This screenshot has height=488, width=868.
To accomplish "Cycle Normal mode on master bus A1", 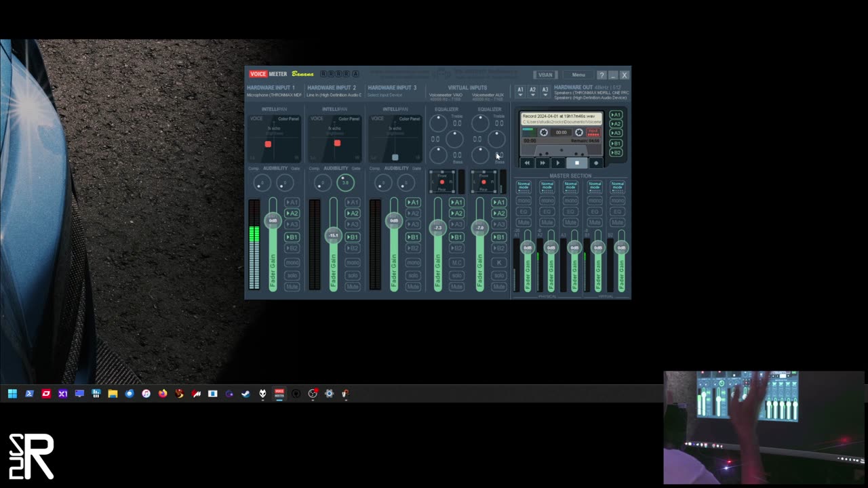I will click(524, 186).
